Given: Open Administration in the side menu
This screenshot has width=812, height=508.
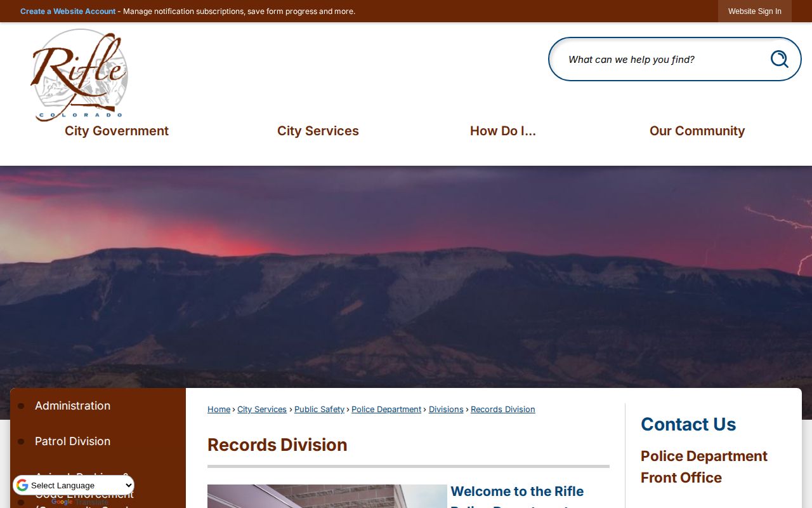Looking at the screenshot, I should pos(72,406).
